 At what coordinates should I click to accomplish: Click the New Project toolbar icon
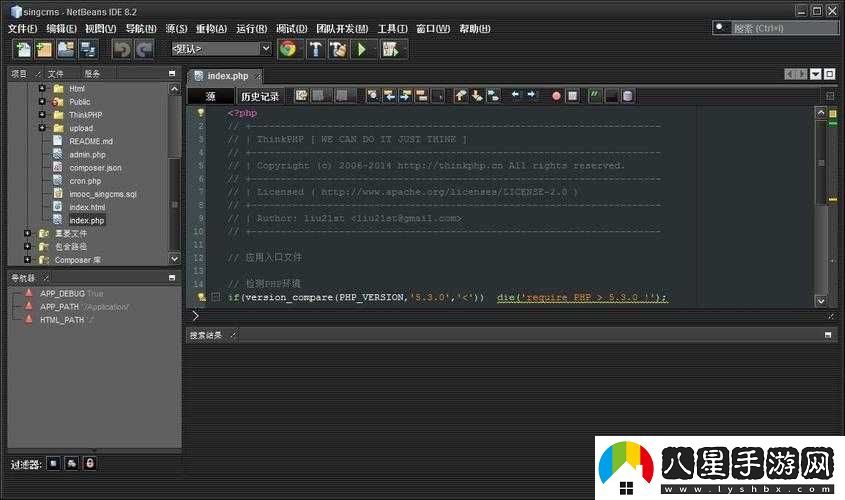click(x=44, y=50)
